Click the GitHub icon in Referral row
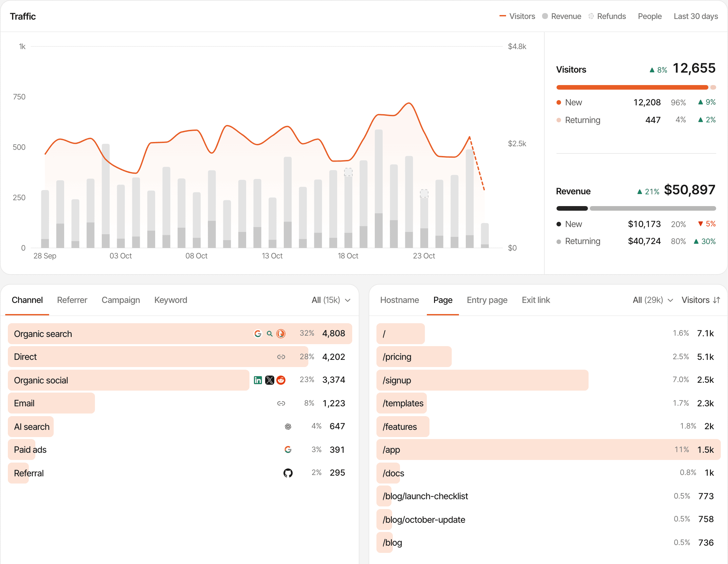The width and height of the screenshot is (728, 564). pyautogui.click(x=288, y=473)
